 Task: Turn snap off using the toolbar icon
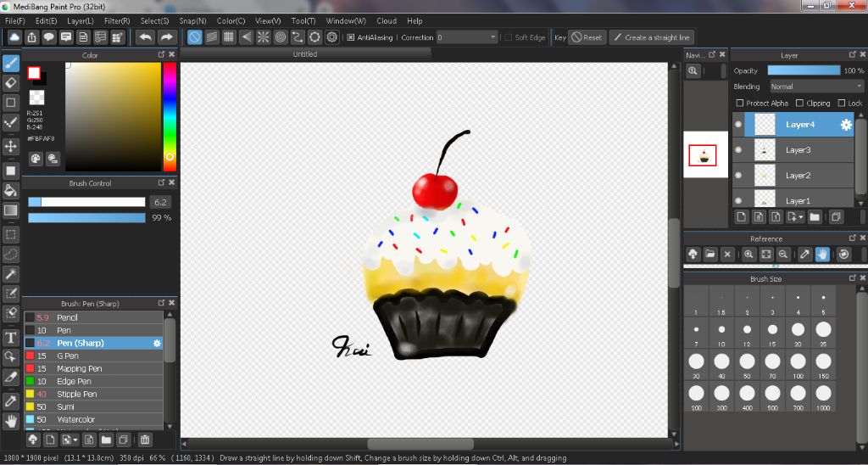(194, 37)
